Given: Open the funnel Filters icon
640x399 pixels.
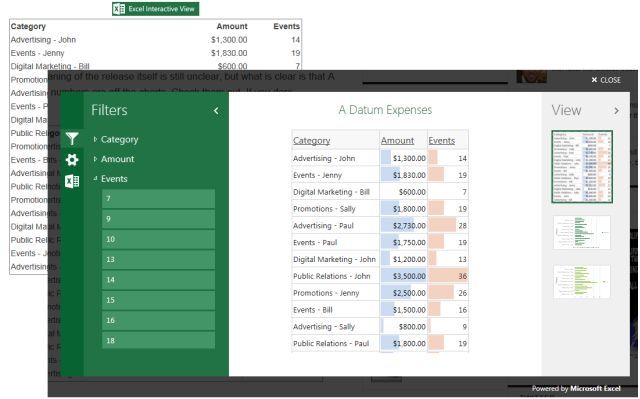Looking at the screenshot, I should [x=72, y=139].
